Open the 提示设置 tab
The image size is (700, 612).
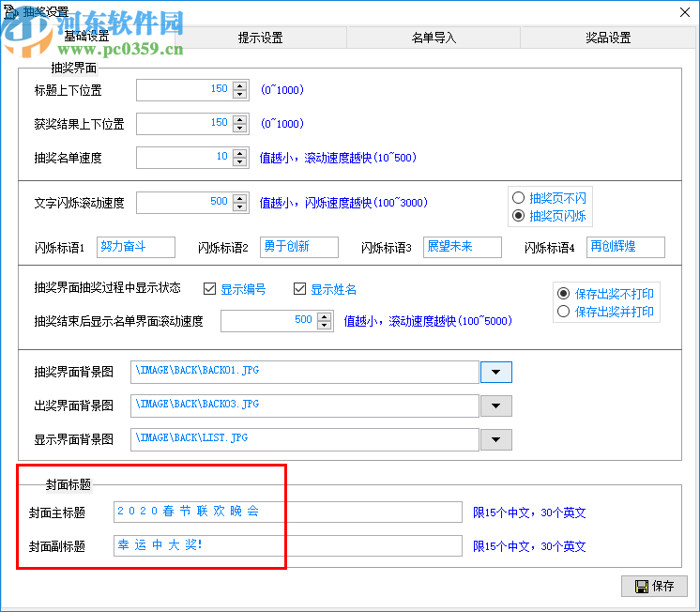(260, 38)
